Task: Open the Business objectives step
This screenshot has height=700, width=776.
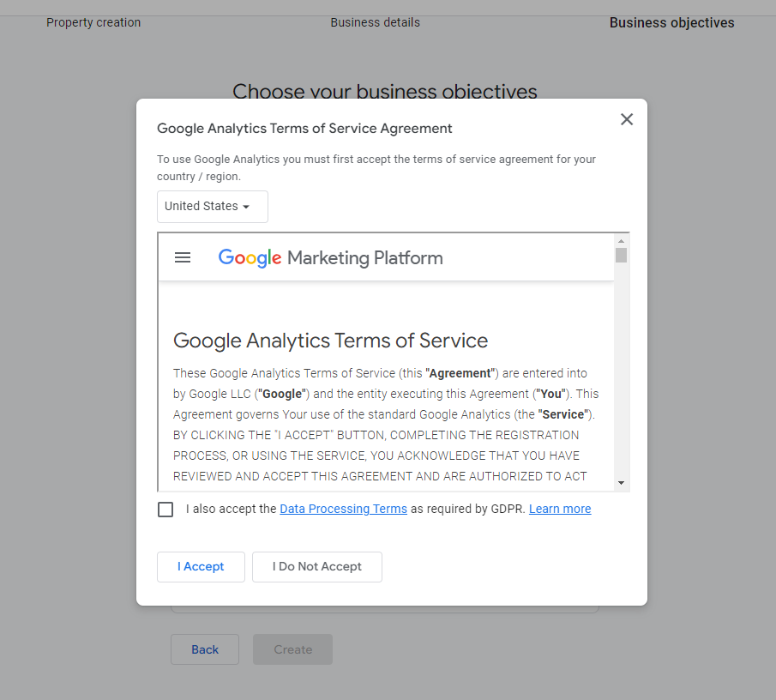Action: click(x=671, y=22)
